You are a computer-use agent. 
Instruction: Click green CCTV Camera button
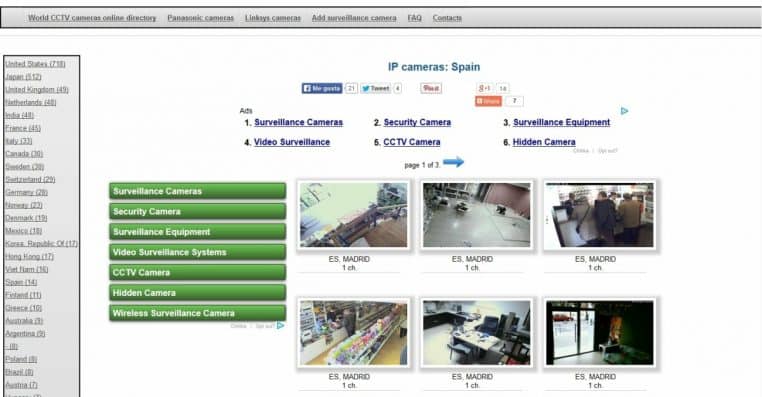pyautogui.click(x=197, y=272)
